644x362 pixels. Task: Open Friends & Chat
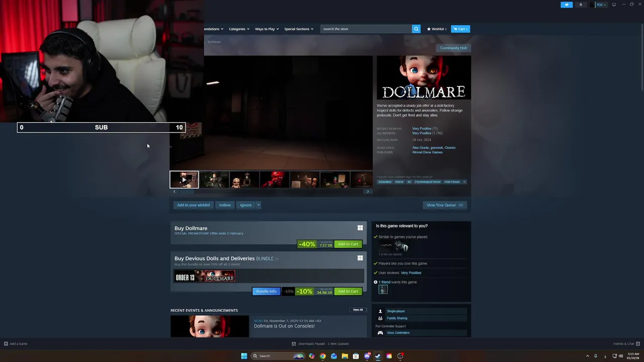pyautogui.click(x=626, y=344)
